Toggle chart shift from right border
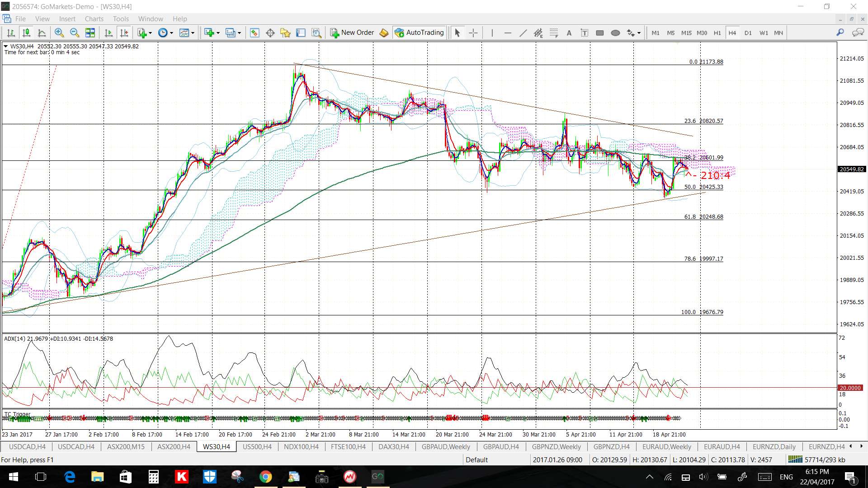This screenshot has width=868, height=488. [124, 33]
